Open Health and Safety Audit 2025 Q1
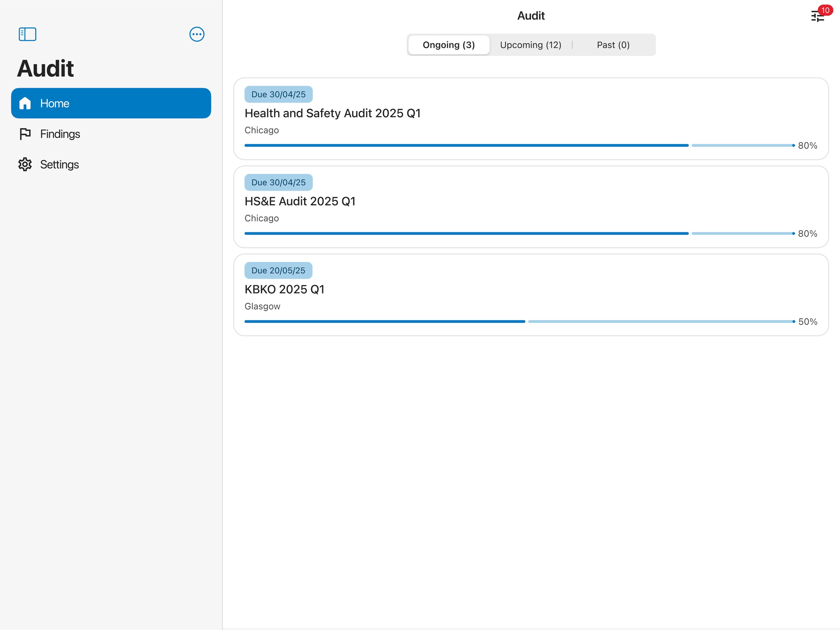Viewport: 840px width, 630px height. [531, 118]
